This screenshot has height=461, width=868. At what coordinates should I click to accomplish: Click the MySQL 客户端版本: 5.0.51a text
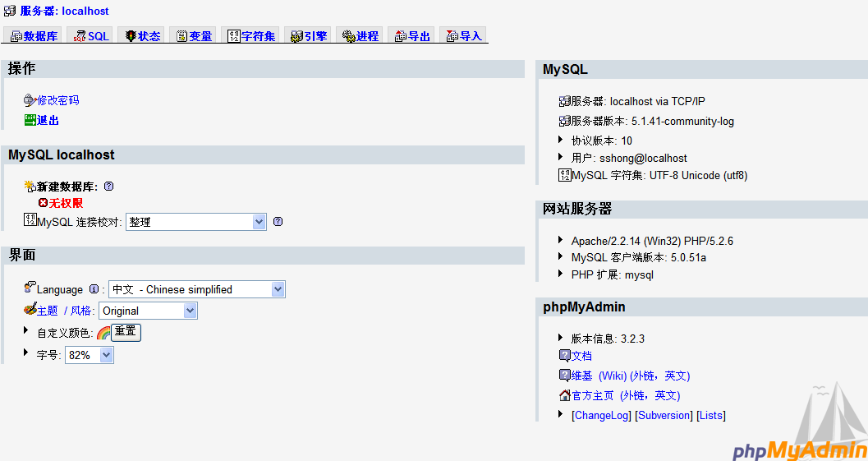(x=639, y=258)
